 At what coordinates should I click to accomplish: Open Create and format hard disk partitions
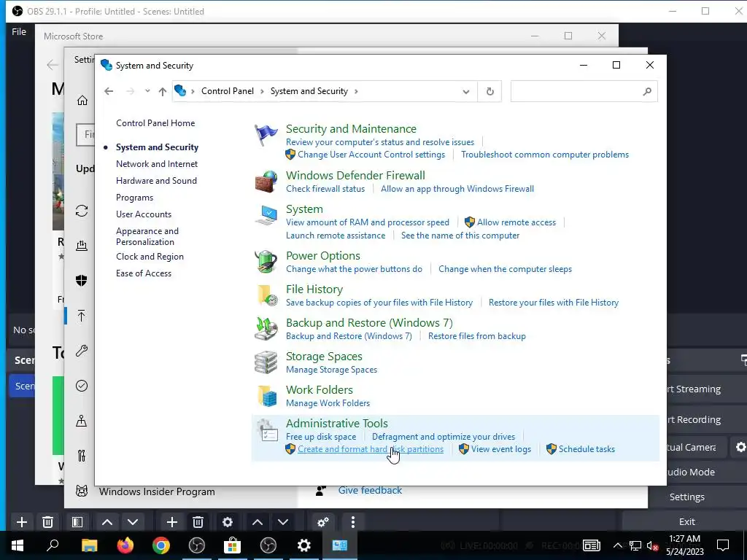370,449
